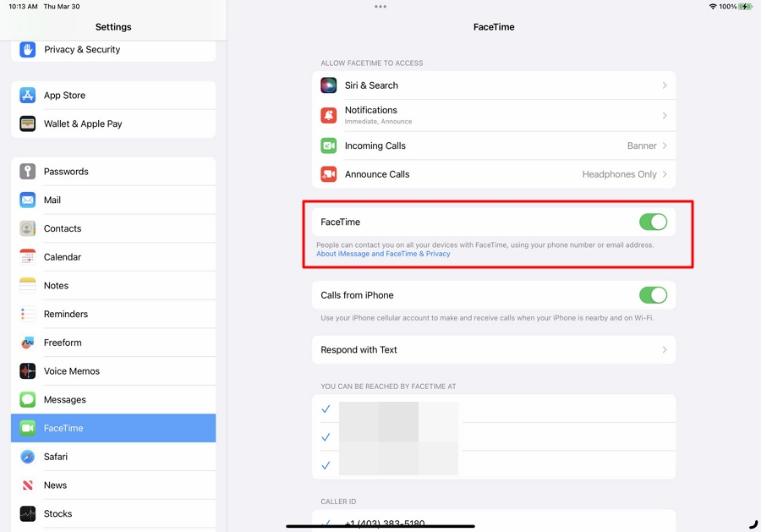
Task: Tap the Voice Memos icon
Action: point(28,371)
